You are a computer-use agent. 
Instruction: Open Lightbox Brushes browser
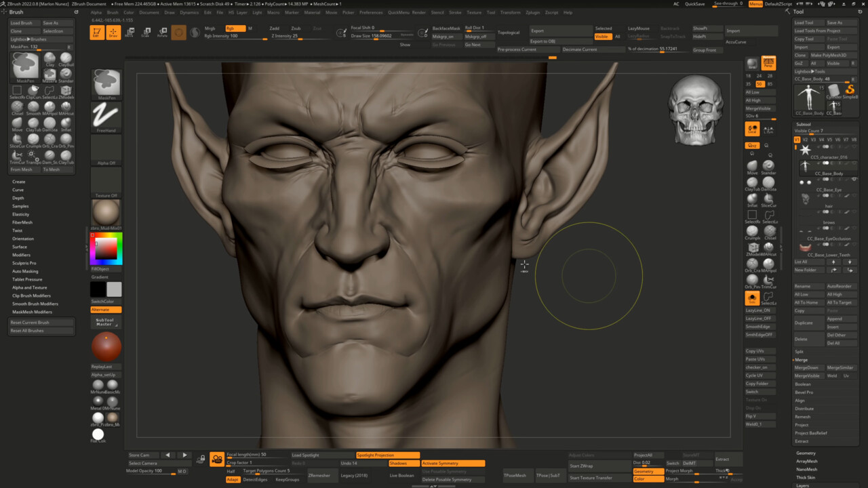pos(28,39)
